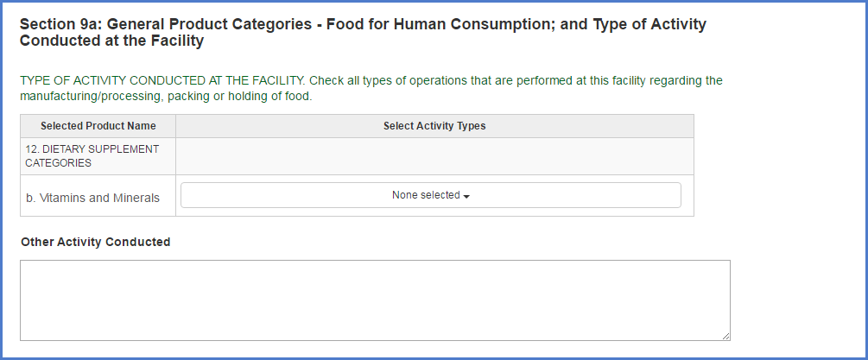Image resolution: width=868 pixels, height=360 pixels.
Task: Click the Select Activity Types column header
Action: pos(434,126)
